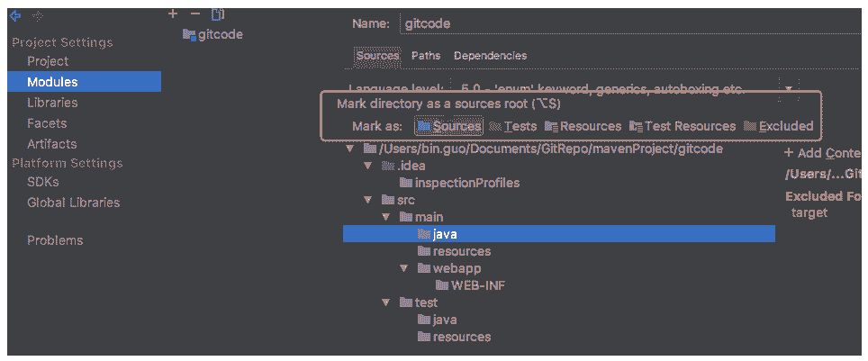
Task: Collapse the webapp folder node
Action: [x=404, y=268]
